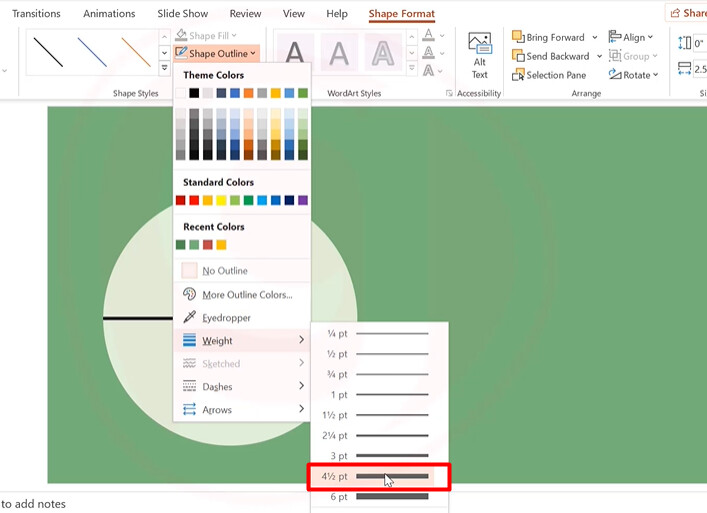Image resolution: width=707 pixels, height=513 pixels.
Task: Pick the red recent color swatch
Action: click(207, 244)
